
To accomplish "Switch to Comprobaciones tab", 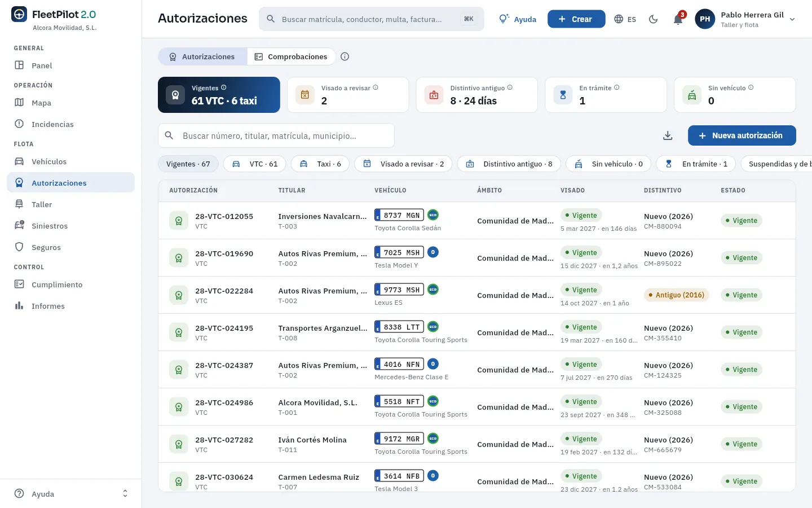I will point(291,56).
